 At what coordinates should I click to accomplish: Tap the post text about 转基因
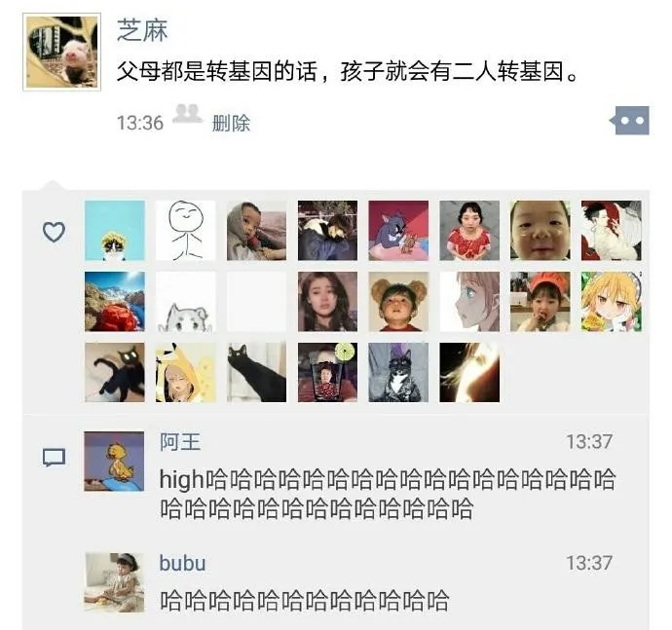point(348,71)
